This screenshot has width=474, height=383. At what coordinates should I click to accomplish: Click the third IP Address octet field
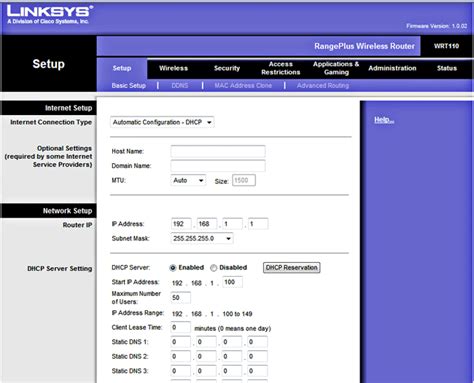tap(232, 224)
